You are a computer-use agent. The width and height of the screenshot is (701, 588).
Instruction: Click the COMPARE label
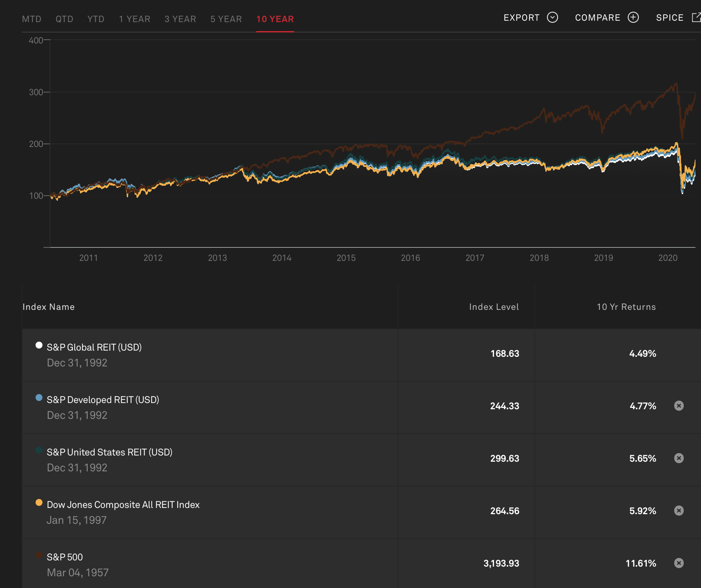[x=598, y=18]
